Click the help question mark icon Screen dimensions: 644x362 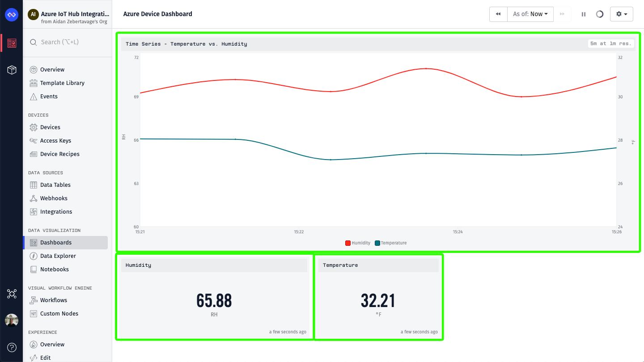pyautogui.click(x=12, y=347)
